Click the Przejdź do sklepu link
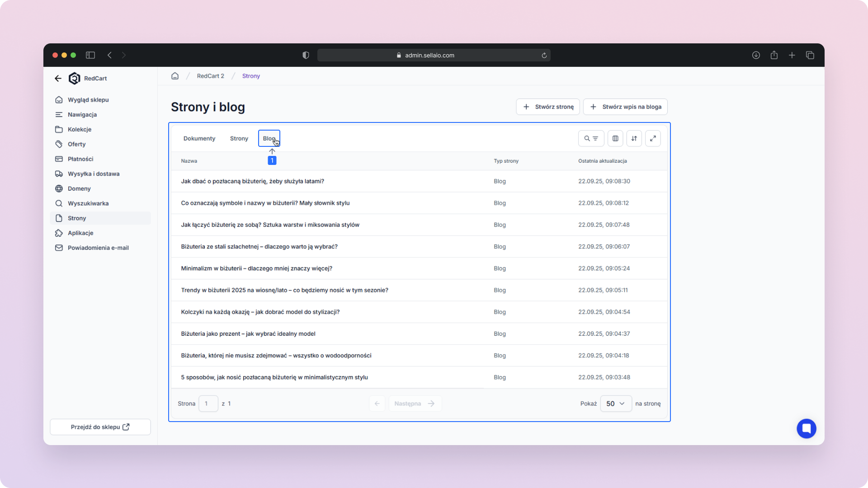Screen dimensions: 868x488 click(100, 427)
